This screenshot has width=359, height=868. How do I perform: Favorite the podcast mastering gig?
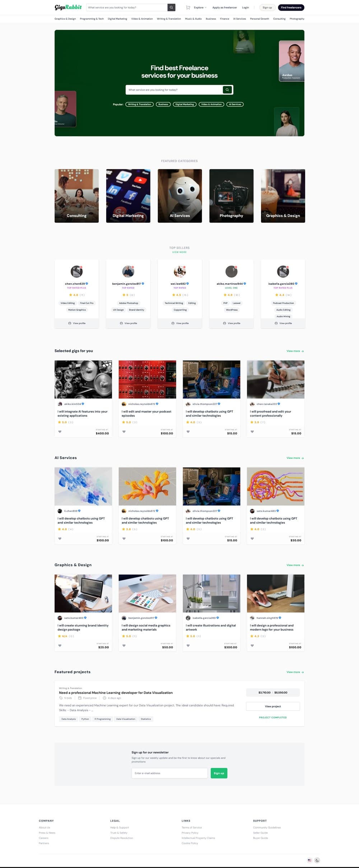click(124, 432)
